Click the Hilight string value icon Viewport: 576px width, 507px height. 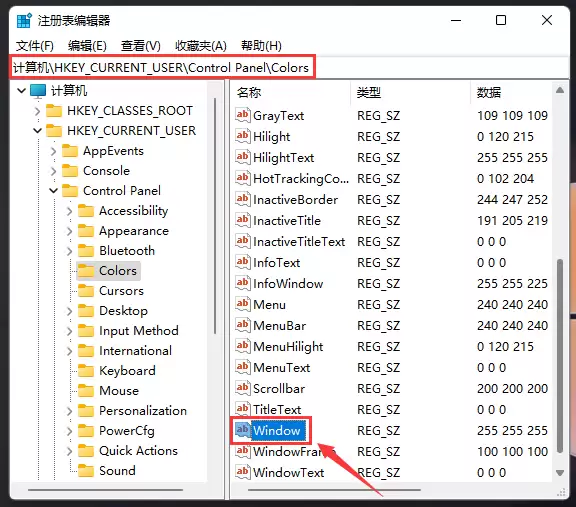[242, 136]
